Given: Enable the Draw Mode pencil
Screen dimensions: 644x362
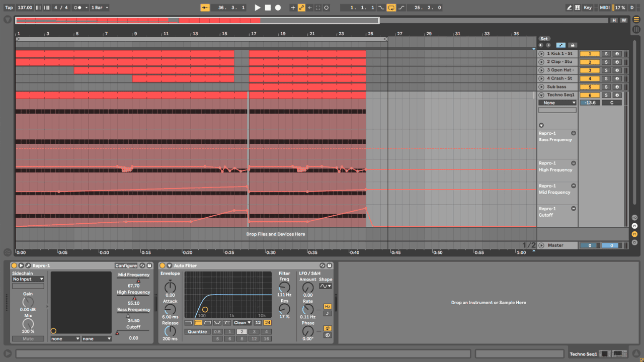Looking at the screenshot, I should click(x=569, y=8).
